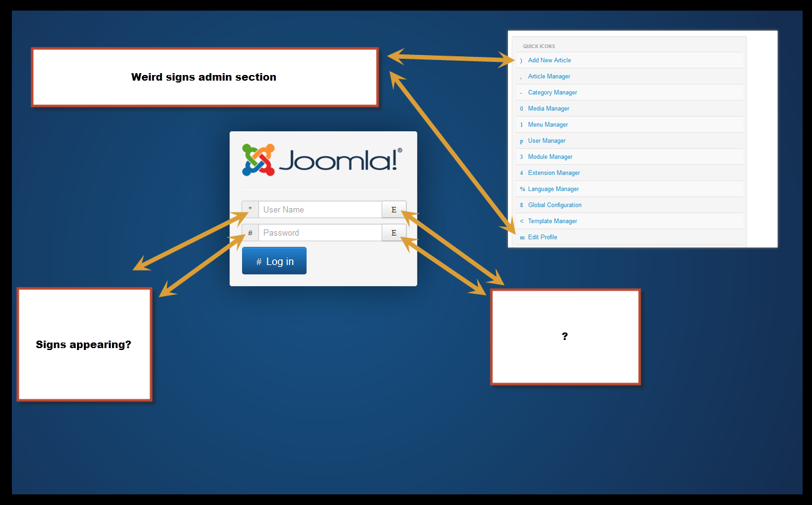Viewport: 812px width, 505px height.
Task: Open Module Manager in Quick Icons
Action: pyautogui.click(x=551, y=157)
